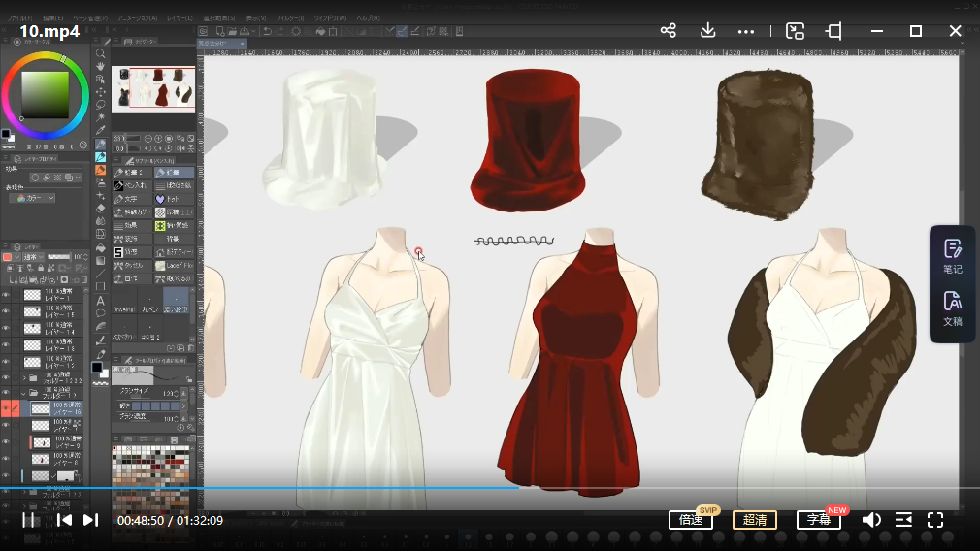Open the playlist panel icon
The width and height of the screenshot is (980, 551).
[903, 520]
